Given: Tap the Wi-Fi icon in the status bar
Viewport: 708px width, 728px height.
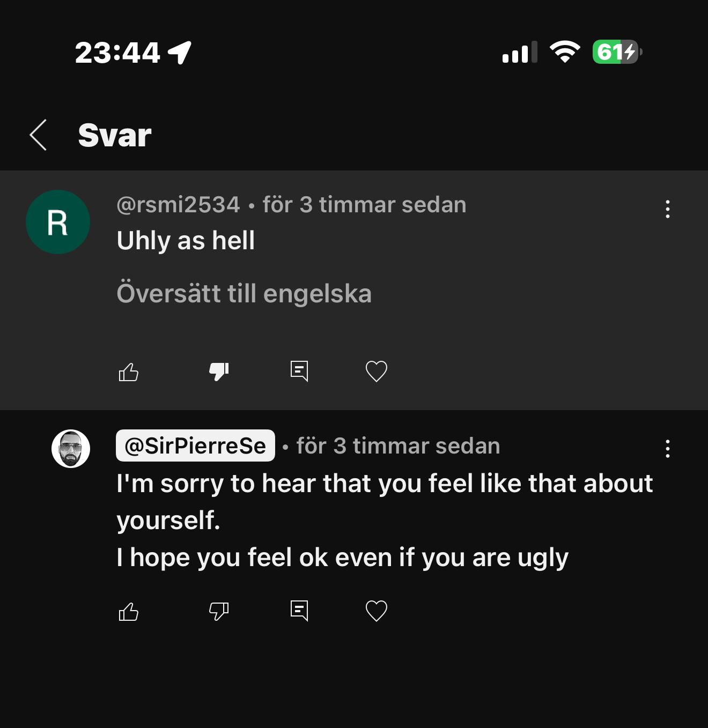Looking at the screenshot, I should click(x=565, y=52).
